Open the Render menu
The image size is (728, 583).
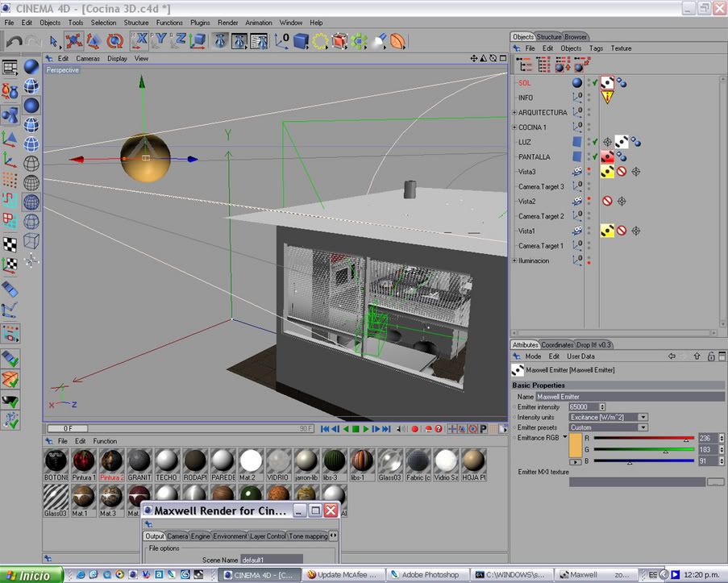point(227,23)
